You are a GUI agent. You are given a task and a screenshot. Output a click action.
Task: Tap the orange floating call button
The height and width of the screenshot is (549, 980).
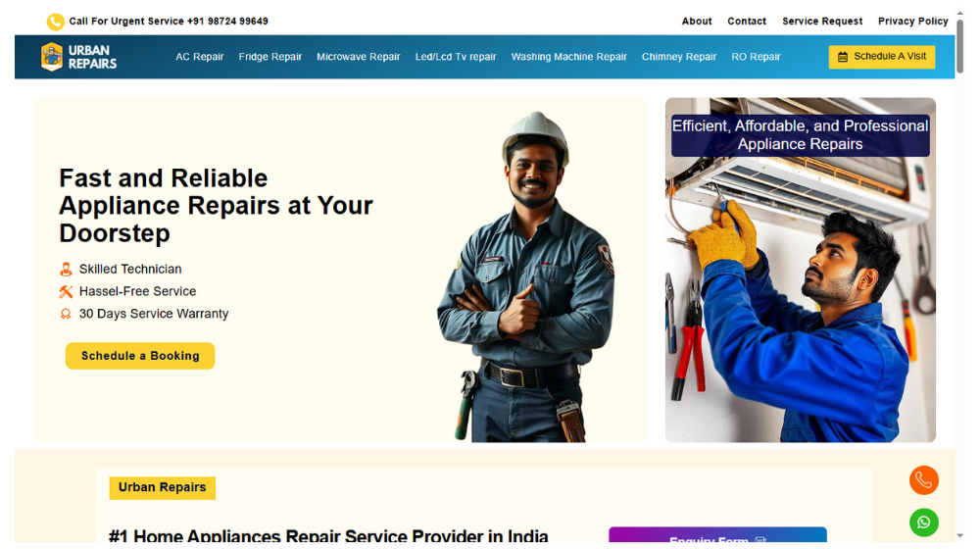tap(924, 480)
